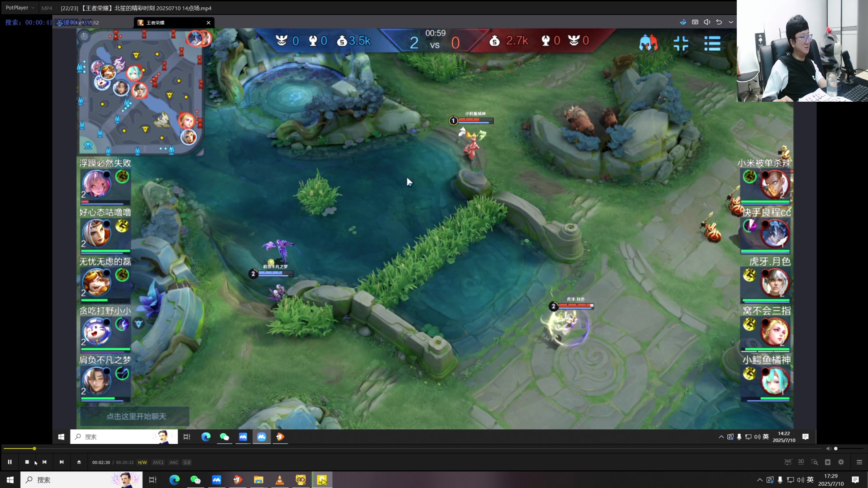
Task: Click the blue-red team heroes icon
Action: (648, 43)
